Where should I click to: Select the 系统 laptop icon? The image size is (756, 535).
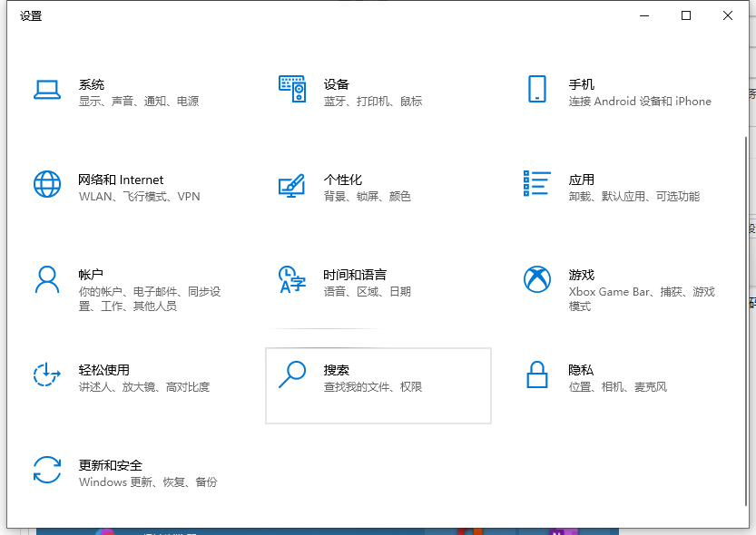coord(47,90)
